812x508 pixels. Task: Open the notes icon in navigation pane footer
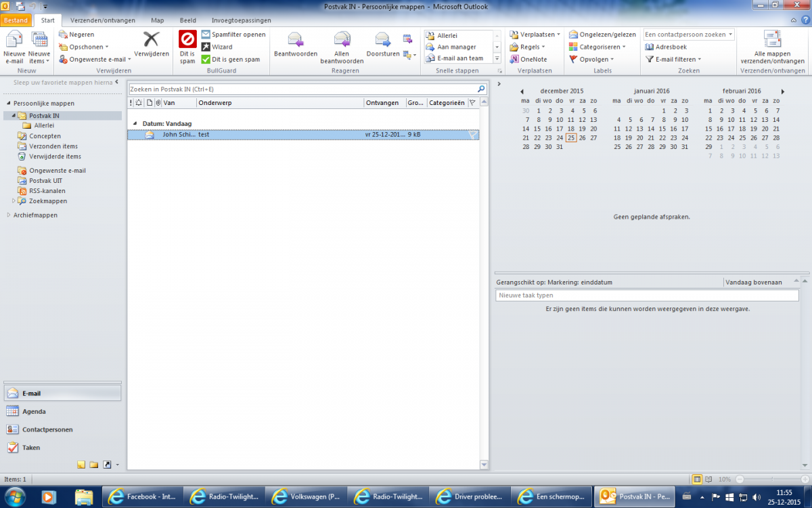(81, 465)
